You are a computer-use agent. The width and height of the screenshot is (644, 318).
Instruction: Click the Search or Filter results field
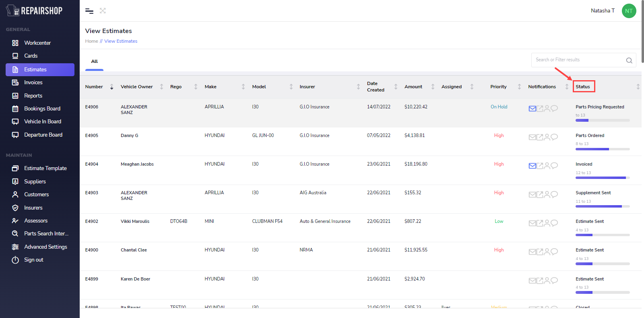(578, 60)
